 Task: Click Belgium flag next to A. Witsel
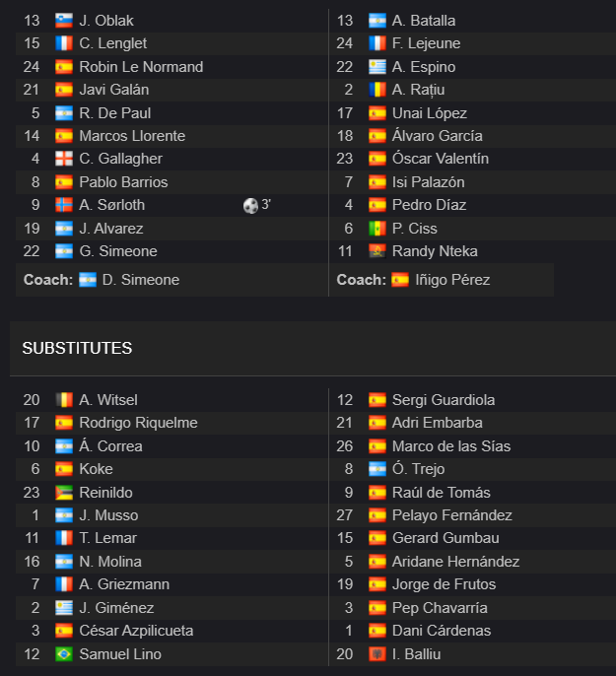coord(64,400)
